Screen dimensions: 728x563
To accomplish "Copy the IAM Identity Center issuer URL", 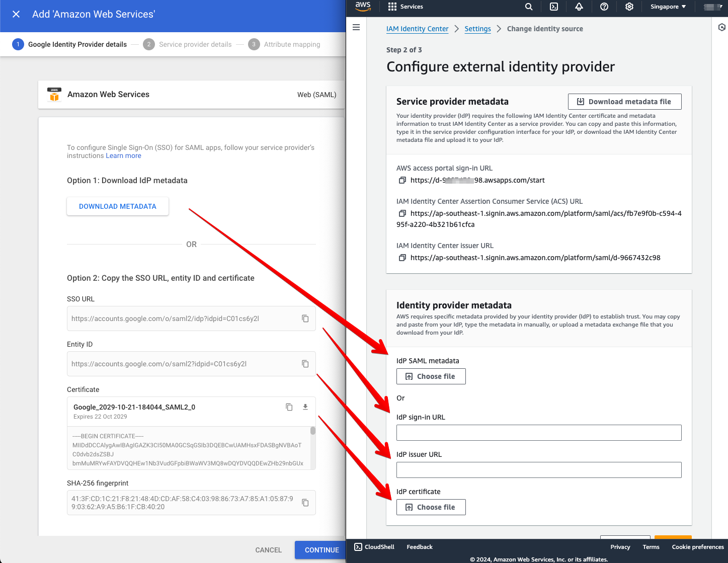I will click(x=402, y=258).
